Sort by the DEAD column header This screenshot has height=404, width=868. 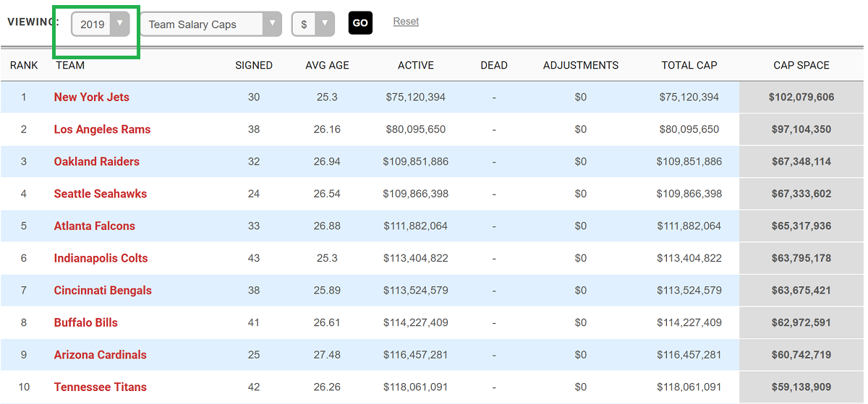494,65
